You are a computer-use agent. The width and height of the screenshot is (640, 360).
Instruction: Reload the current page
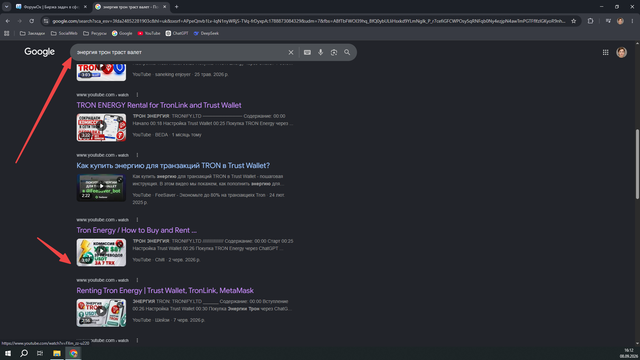31,21
